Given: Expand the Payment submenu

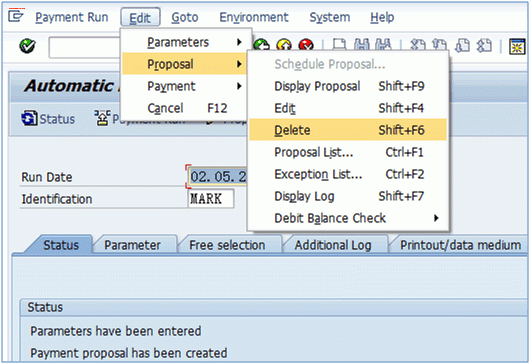Looking at the screenshot, I should [185, 86].
